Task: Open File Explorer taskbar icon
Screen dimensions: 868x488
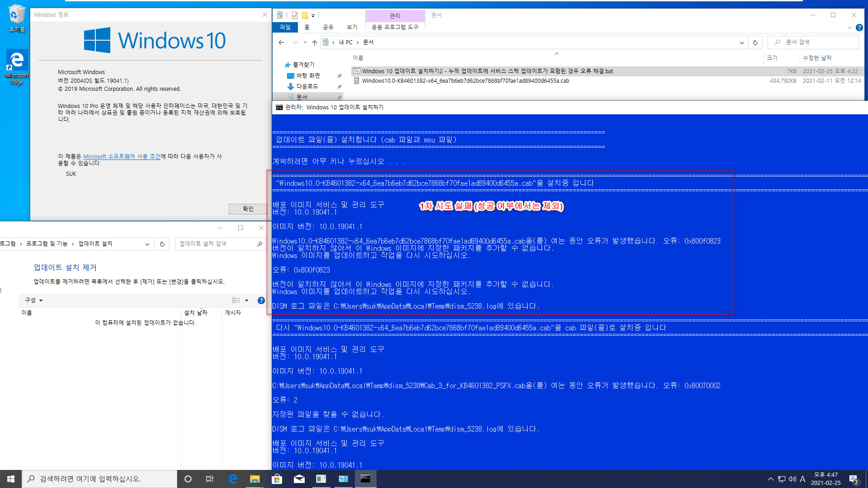Action: click(x=255, y=479)
